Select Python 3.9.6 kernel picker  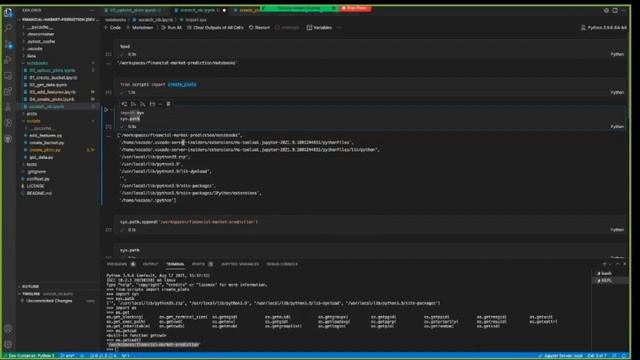(x=603, y=28)
